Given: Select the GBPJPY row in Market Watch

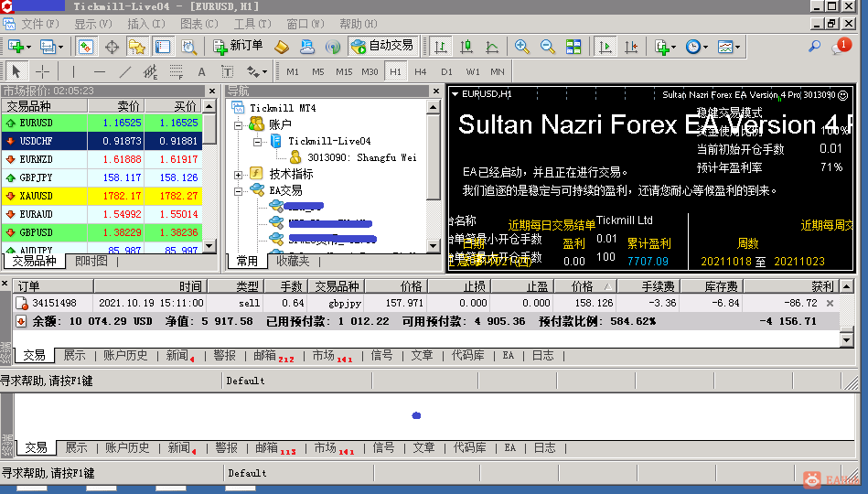Looking at the screenshot, I should [102, 177].
